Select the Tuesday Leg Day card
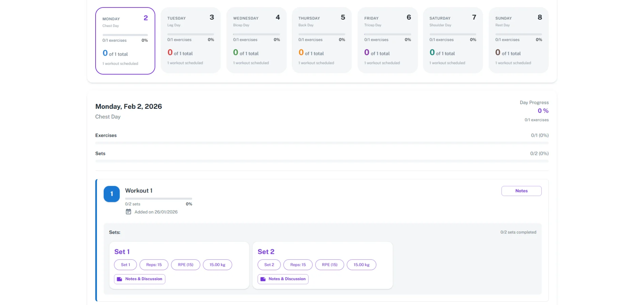 (190, 40)
